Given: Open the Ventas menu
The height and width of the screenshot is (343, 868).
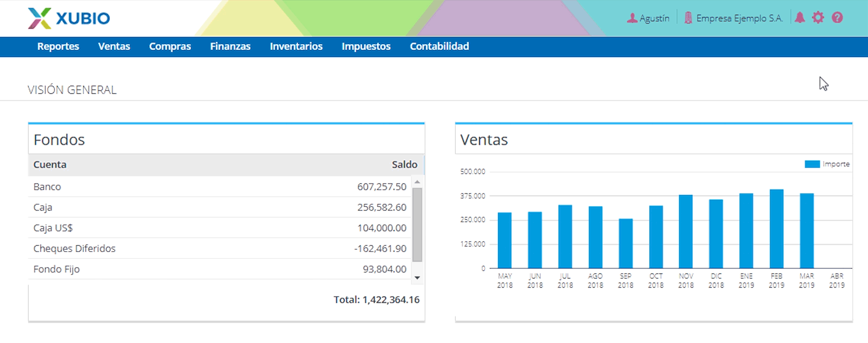Looking at the screenshot, I should [x=114, y=46].
